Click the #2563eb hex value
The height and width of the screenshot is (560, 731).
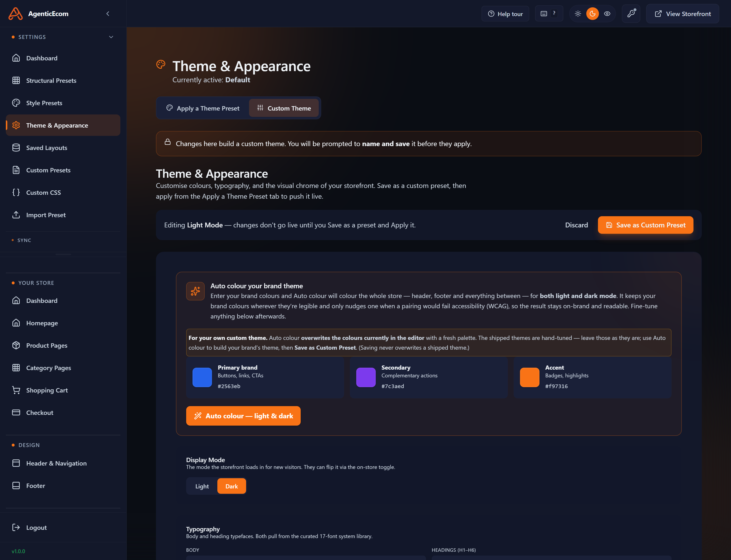tap(229, 386)
